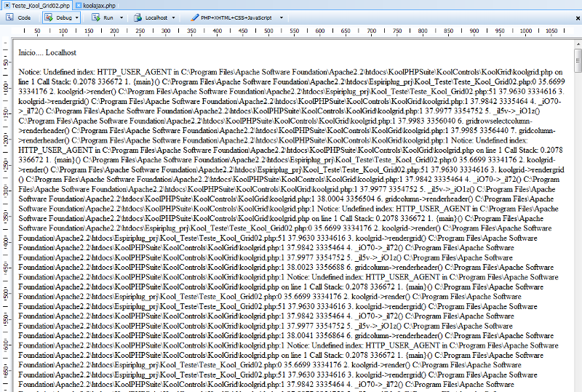This screenshot has height=392, width=582.
Task: Click the scrollbar up arrow
Action: point(578,44)
